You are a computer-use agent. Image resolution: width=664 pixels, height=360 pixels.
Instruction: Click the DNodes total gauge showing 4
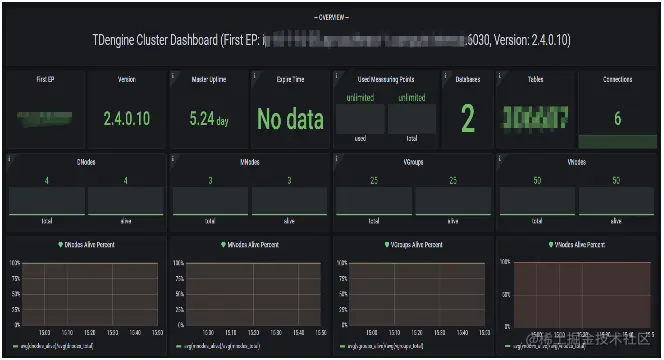pyautogui.click(x=47, y=201)
